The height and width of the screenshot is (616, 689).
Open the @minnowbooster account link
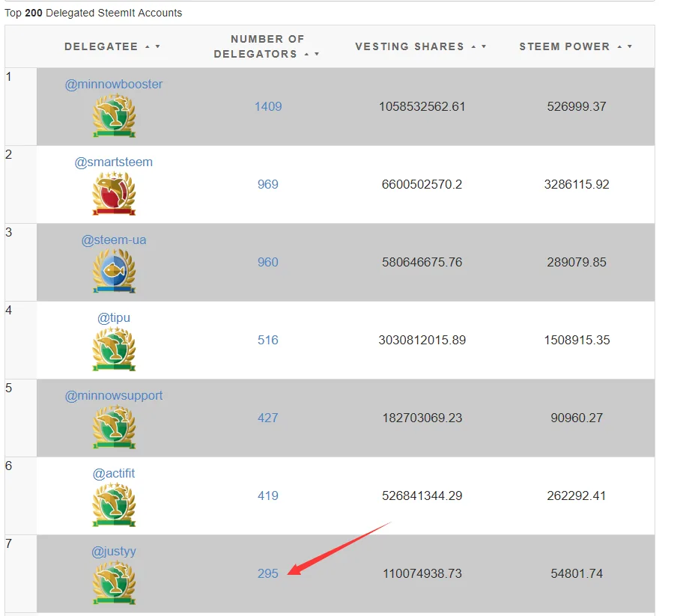[114, 84]
